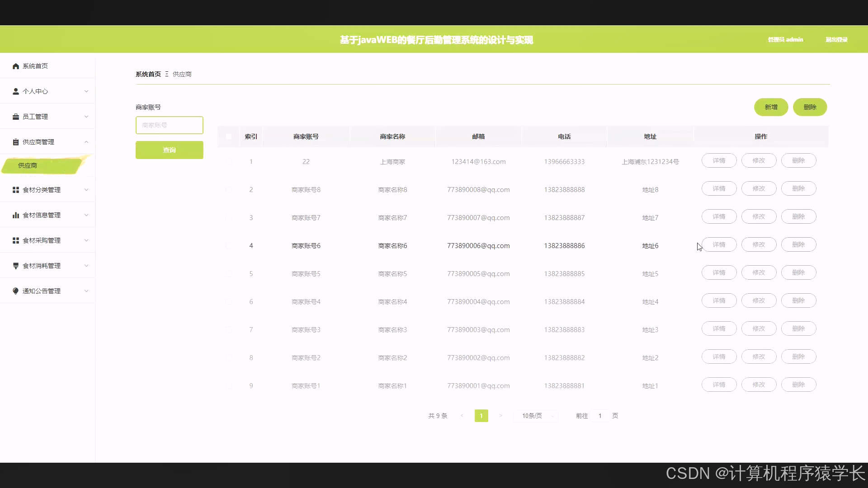Click the briefcase icon for 员工管理

[16, 117]
